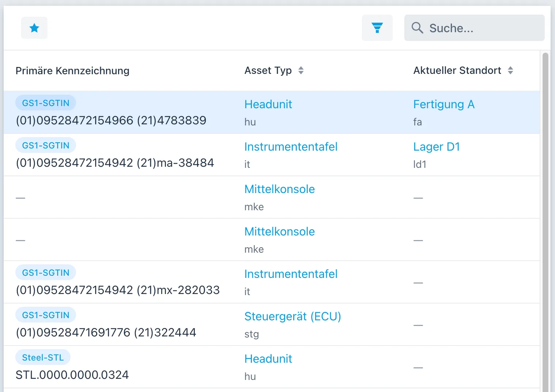Screen dimensions: 555x392
Task: Click GS1-SGTIN badge above (21)322444
Action: coord(46,315)
